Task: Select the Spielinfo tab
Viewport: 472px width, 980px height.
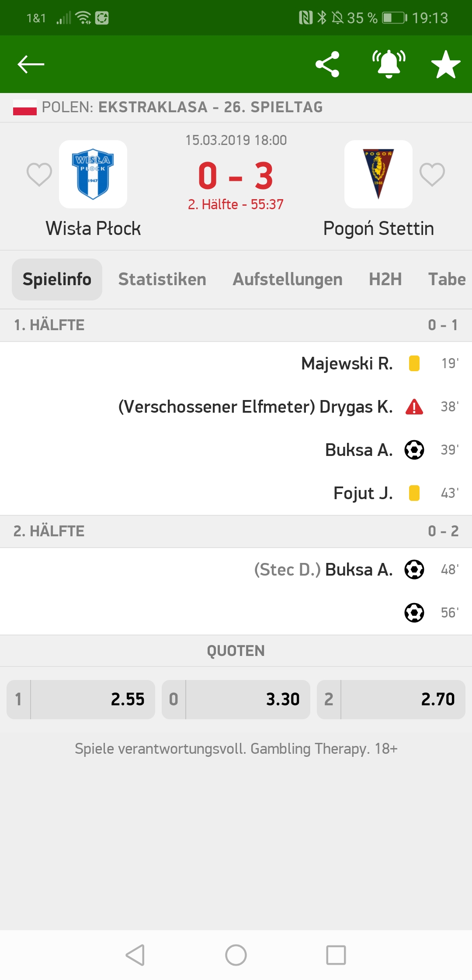Action: 57,280
